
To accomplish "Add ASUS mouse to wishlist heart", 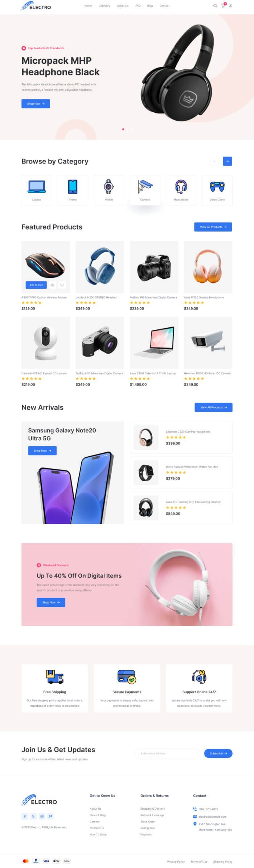I will coord(62,285).
